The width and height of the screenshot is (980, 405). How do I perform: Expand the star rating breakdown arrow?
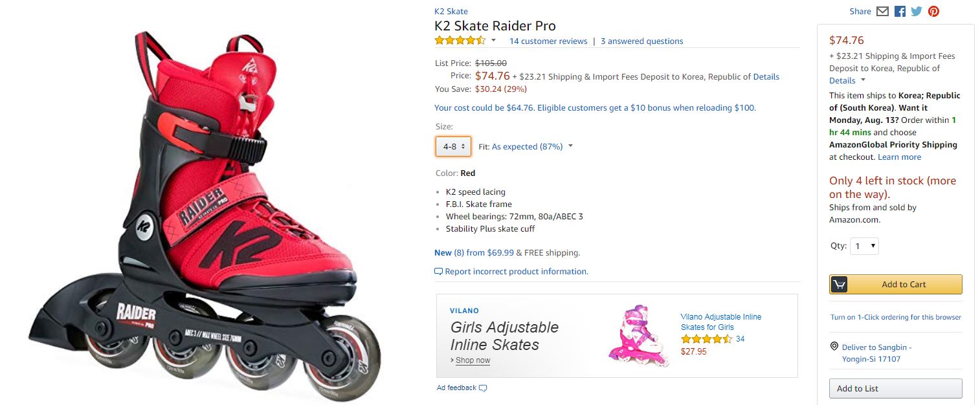coord(493,41)
